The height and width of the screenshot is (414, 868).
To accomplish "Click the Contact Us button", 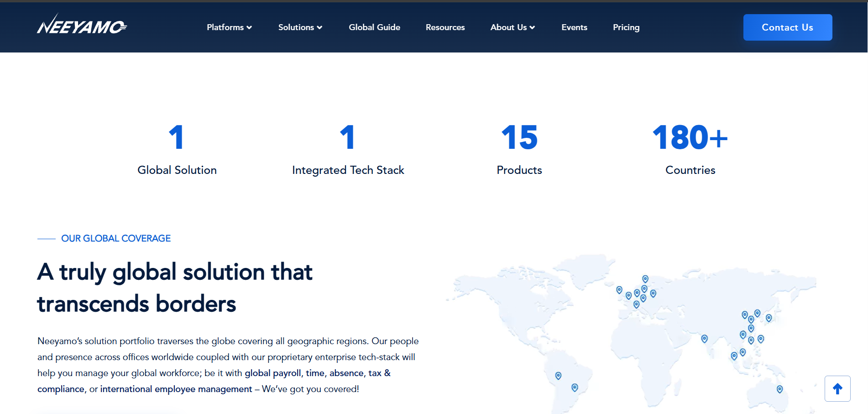I will point(787,27).
